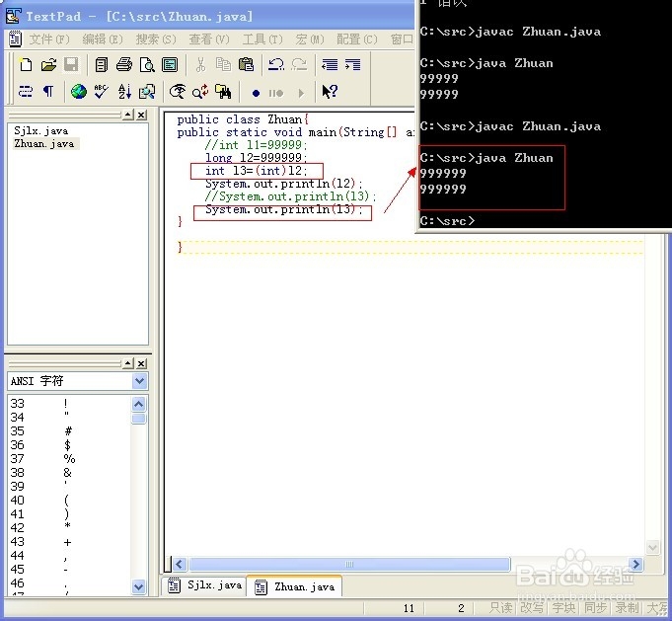The image size is (672, 621).
Task: Open the 配置(C) menu
Action: pos(357,39)
